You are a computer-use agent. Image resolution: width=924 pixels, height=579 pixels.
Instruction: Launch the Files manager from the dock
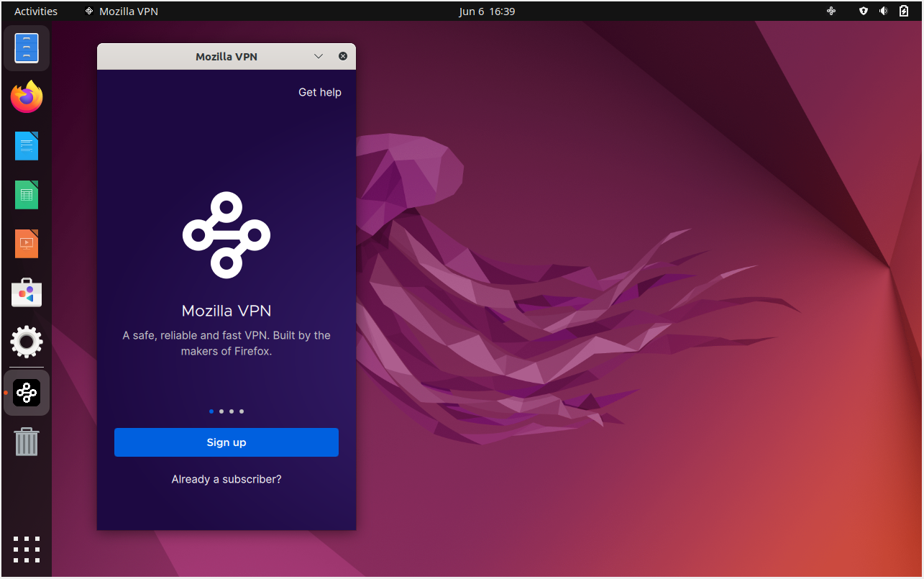pos(27,48)
